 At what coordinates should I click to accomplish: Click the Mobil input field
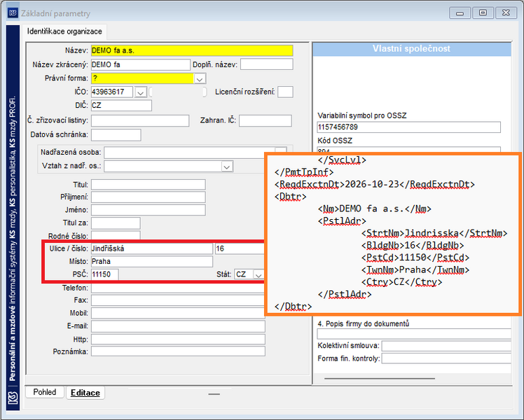tap(178, 313)
